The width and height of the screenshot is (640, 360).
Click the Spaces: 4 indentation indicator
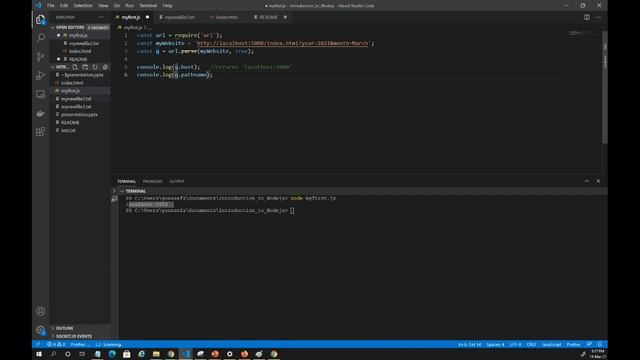(x=495, y=344)
